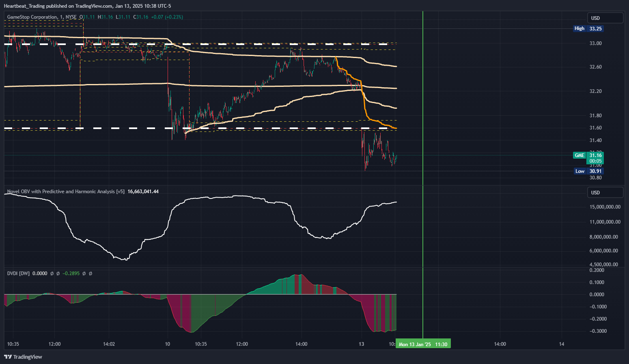
Task: Click the 32.60 price axis label
Action: click(x=595, y=67)
